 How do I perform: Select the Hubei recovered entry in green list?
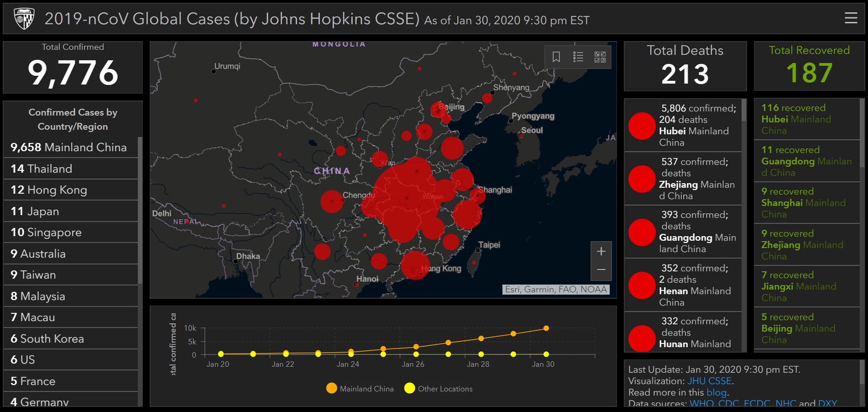(x=806, y=119)
